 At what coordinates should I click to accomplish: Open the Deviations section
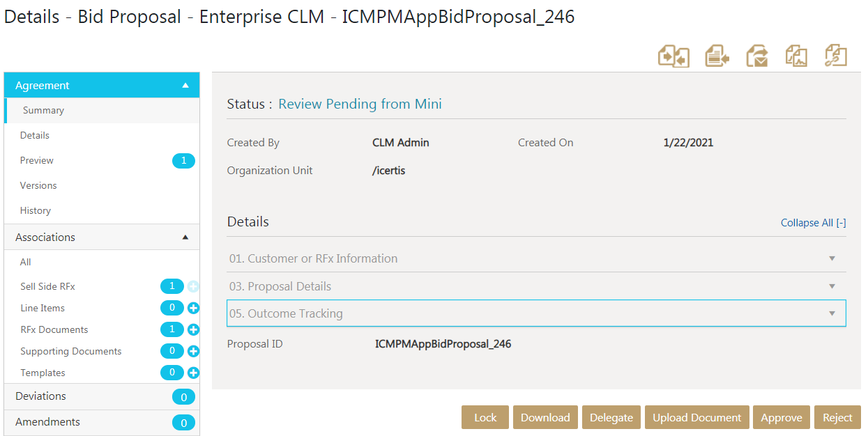[41, 396]
